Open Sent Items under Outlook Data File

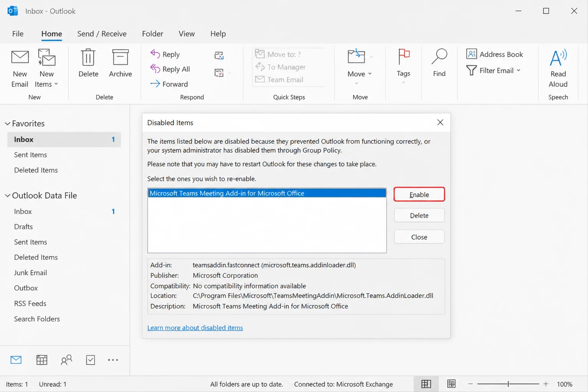coord(30,242)
